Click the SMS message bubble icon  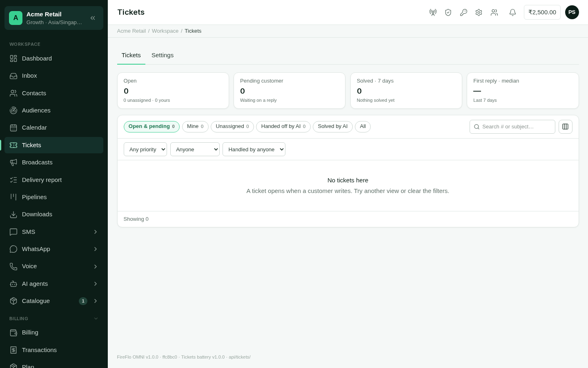[13, 232]
